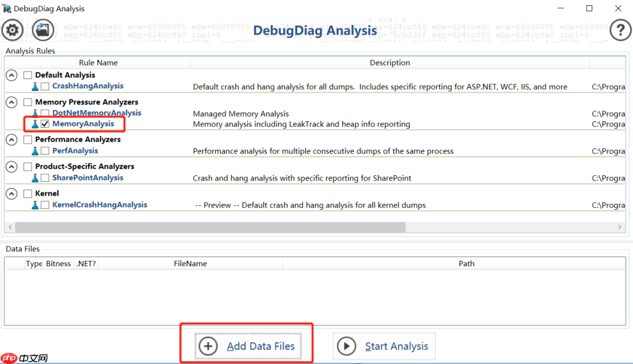Viewport: 633px width, 364px height.
Task: Collapse the Kernel rules group
Action: point(11,193)
